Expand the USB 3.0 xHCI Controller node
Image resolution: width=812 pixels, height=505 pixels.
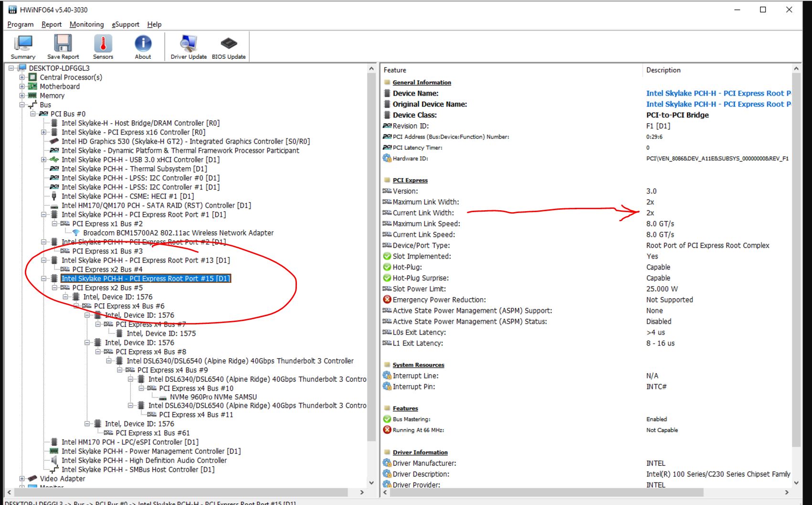coord(43,160)
